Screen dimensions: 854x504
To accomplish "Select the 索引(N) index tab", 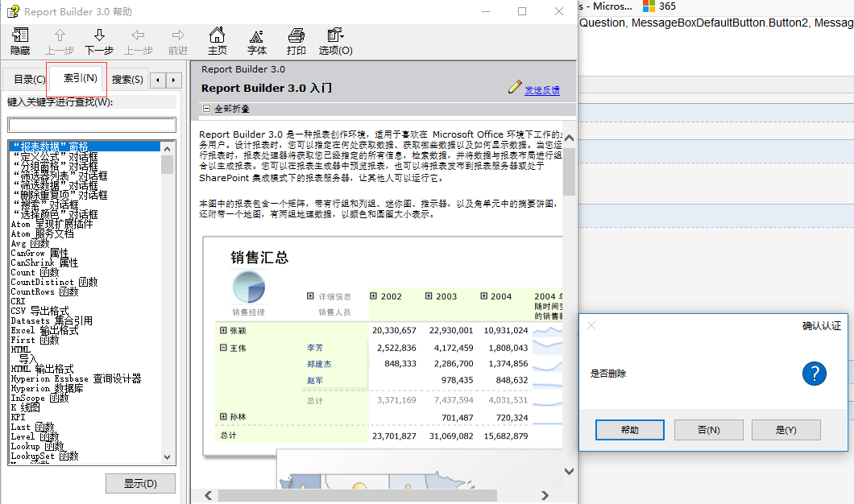I will [80, 78].
